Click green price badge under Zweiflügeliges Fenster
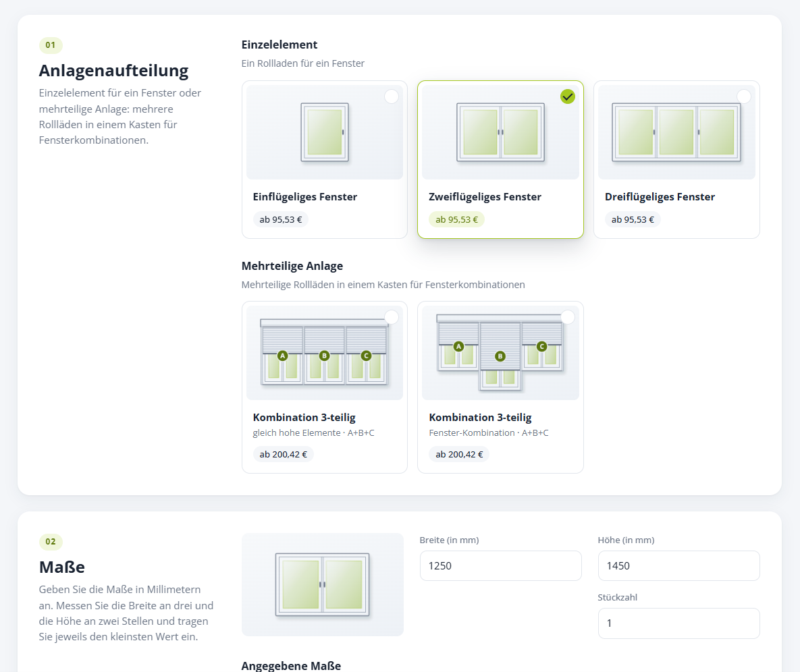Image resolution: width=800 pixels, height=672 pixels. [456, 220]
